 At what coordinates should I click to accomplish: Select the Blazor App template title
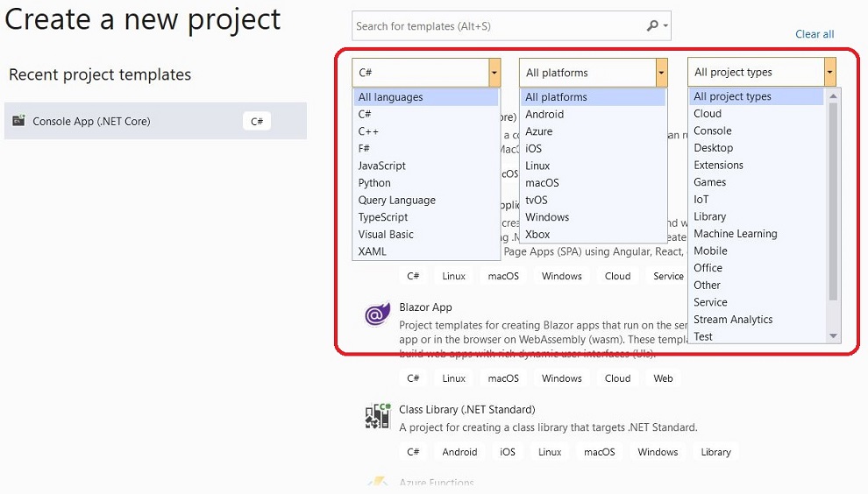pyautogui.click(x=425, y=307)
